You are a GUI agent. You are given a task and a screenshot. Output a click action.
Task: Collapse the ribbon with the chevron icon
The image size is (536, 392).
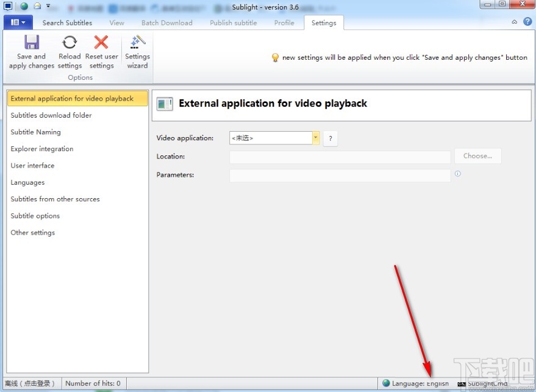pos(514,22)
